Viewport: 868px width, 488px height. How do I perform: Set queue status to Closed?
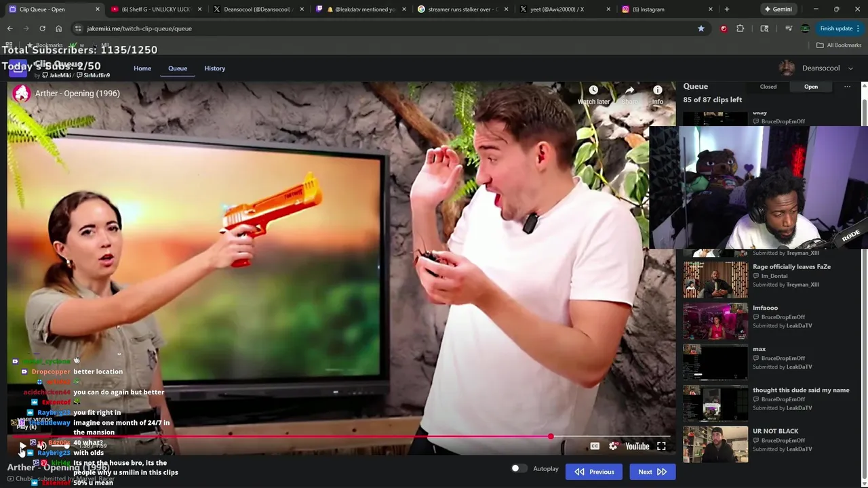(x=768, y=87)
